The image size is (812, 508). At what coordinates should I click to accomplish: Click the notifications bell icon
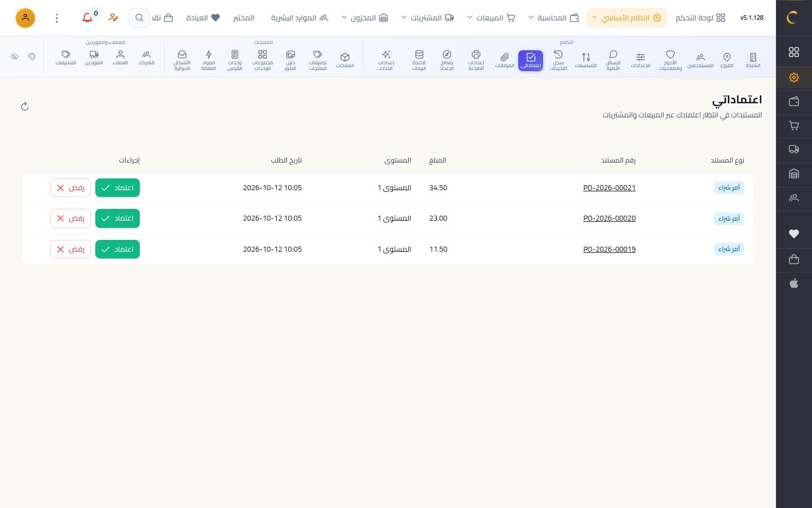pyautogui.click(x=87, y=18)
